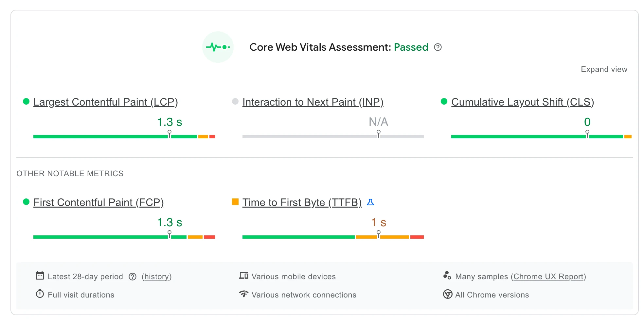Image resolution: width=644 pixels, height=323 pixels.
Task: Click the CLS value 0
Action: click(587, 122)
